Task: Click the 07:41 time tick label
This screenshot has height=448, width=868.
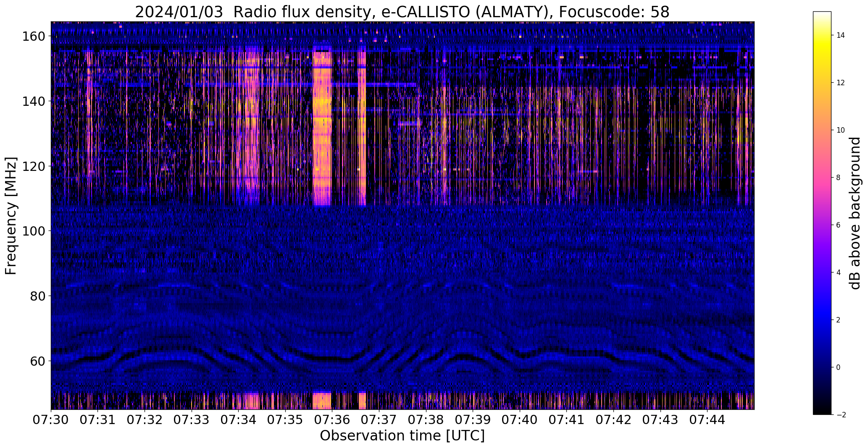Action: coord(566,419)
